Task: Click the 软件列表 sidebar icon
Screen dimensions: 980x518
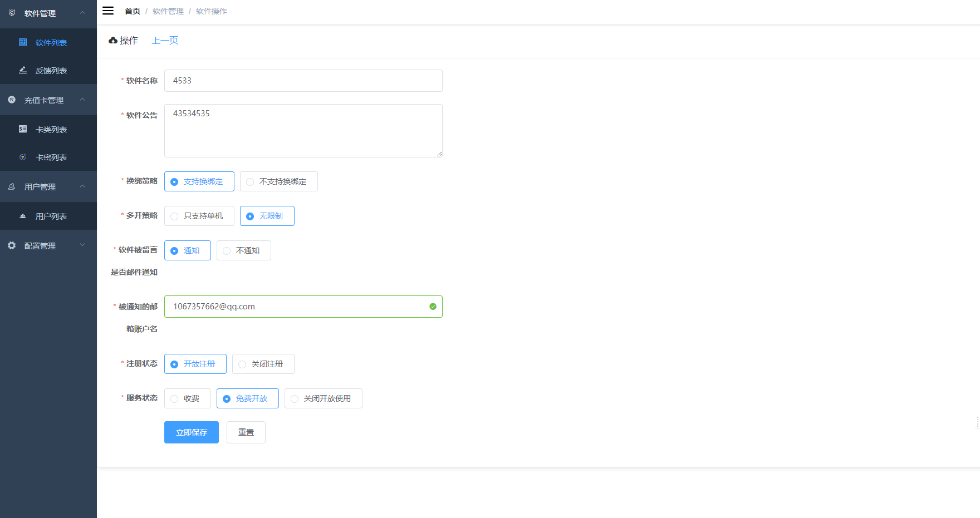Action: (x=22, y=42)
